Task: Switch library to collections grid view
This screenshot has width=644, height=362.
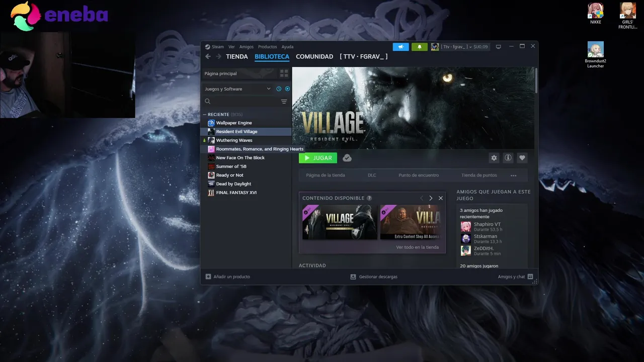Action: tap(284, 73)
